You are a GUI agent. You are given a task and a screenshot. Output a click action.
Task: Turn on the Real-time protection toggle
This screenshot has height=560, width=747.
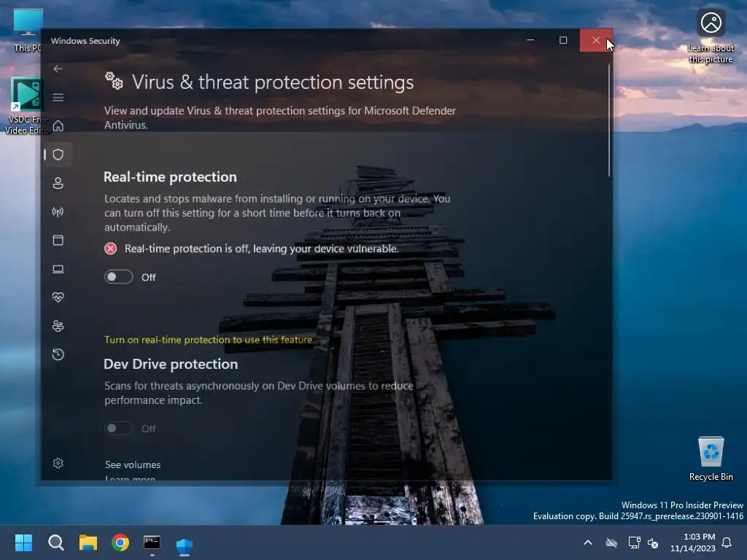[x=119, y=276]
